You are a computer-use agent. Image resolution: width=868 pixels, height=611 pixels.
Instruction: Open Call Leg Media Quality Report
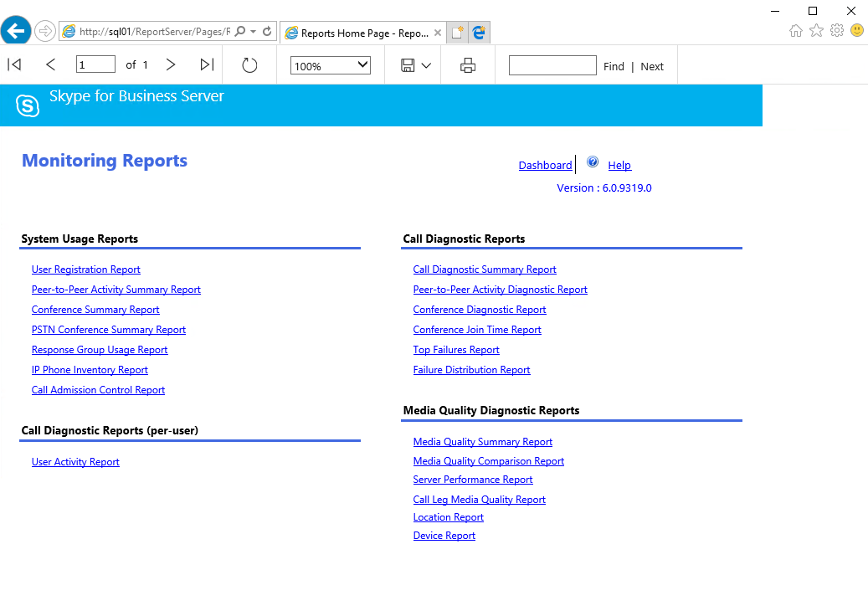coord(480,499)
